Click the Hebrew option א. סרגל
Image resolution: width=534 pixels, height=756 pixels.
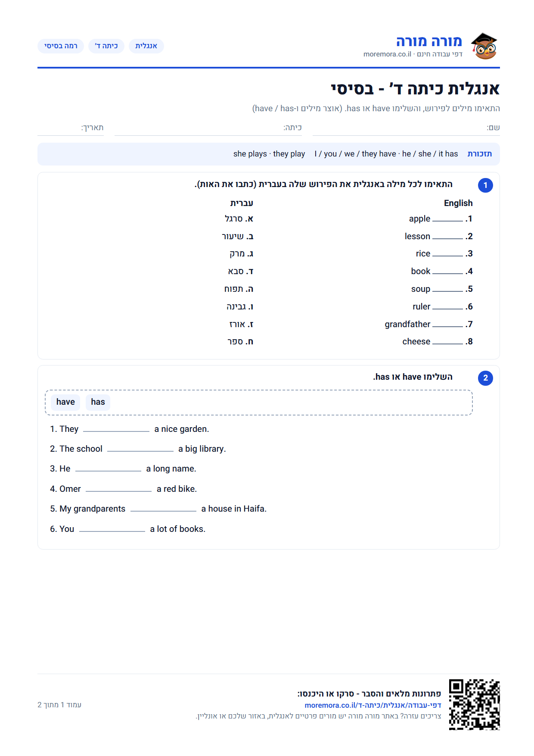tap(239, 219)
